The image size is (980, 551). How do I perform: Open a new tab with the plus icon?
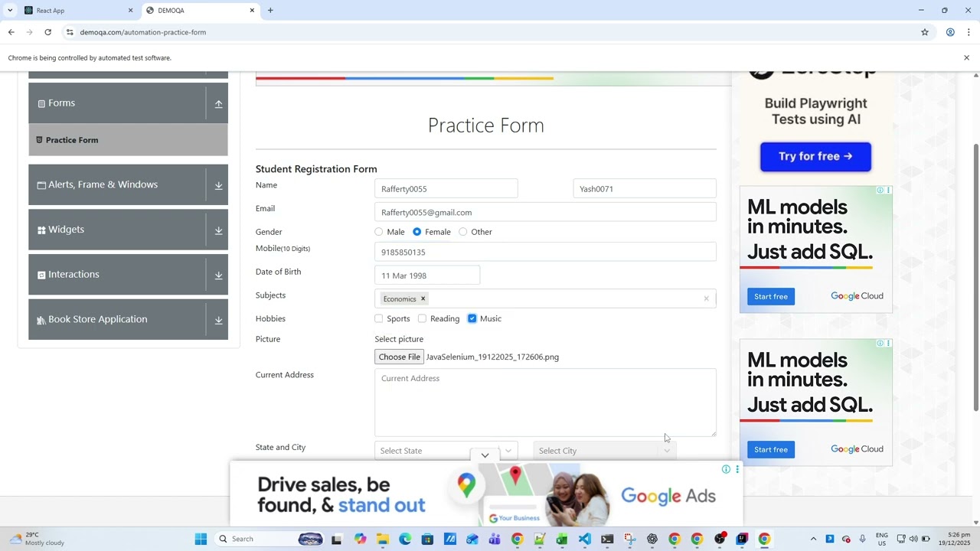[x=270, y=10]
